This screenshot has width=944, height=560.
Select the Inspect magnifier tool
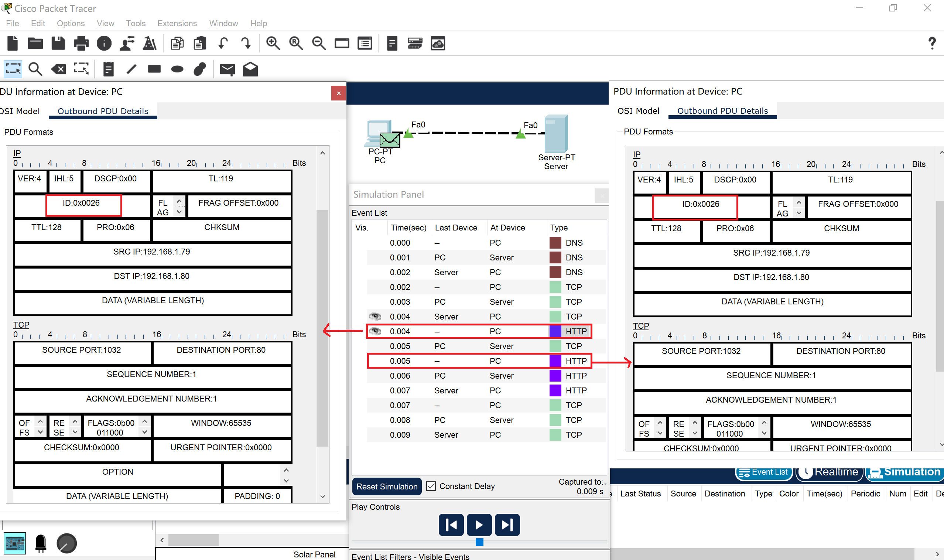35,69
